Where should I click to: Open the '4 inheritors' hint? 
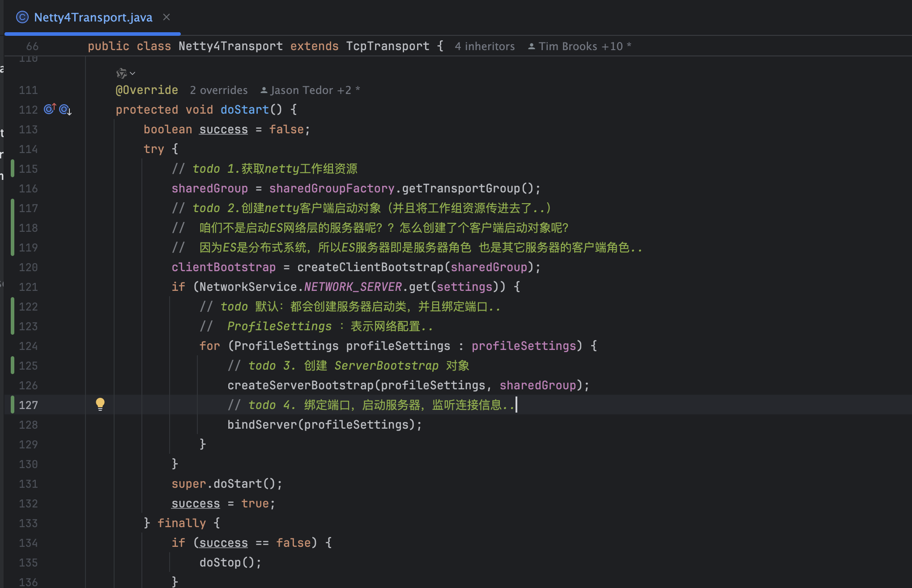[x=485, y=46]
